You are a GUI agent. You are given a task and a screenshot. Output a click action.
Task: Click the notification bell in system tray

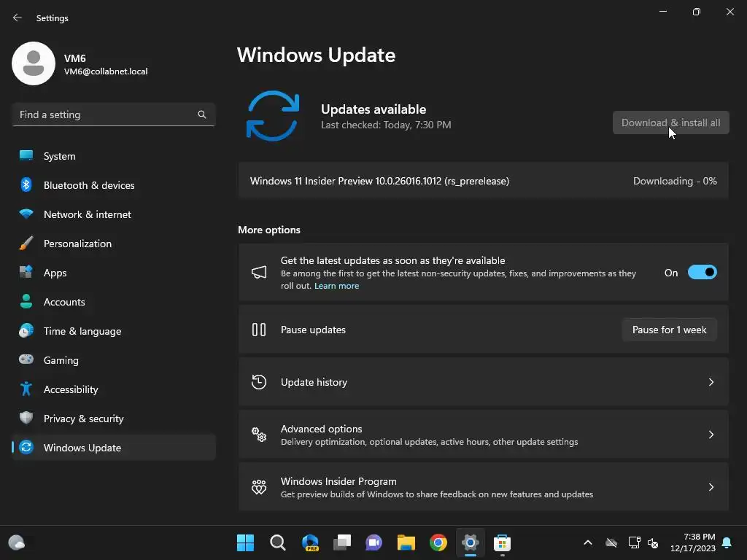point(727,542)
